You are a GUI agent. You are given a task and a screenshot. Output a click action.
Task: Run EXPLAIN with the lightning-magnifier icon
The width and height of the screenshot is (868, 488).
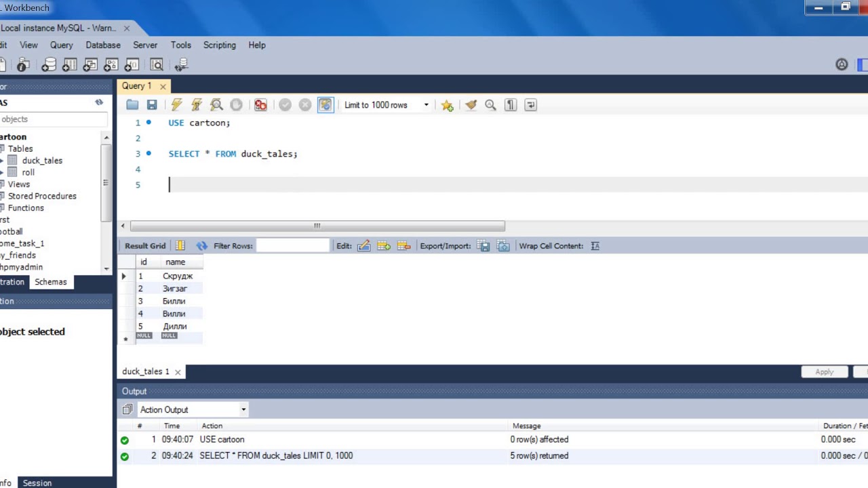coord(216,105)
